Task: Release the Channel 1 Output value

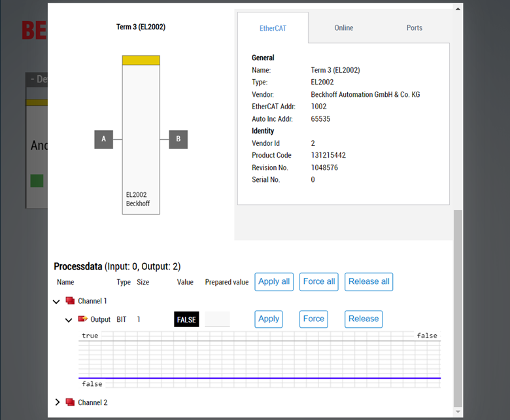Action: pyautogui.click(x=364, y=319)
